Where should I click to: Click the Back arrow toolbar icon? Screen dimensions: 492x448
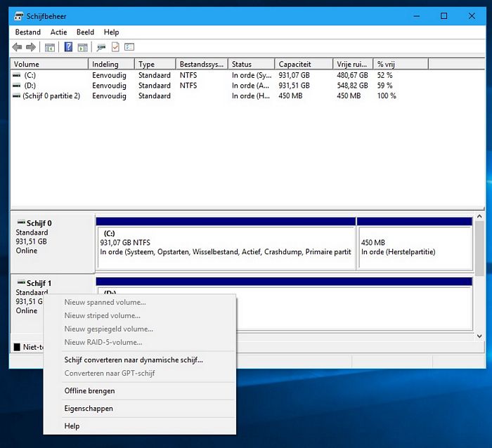click(x=18, y=47)
